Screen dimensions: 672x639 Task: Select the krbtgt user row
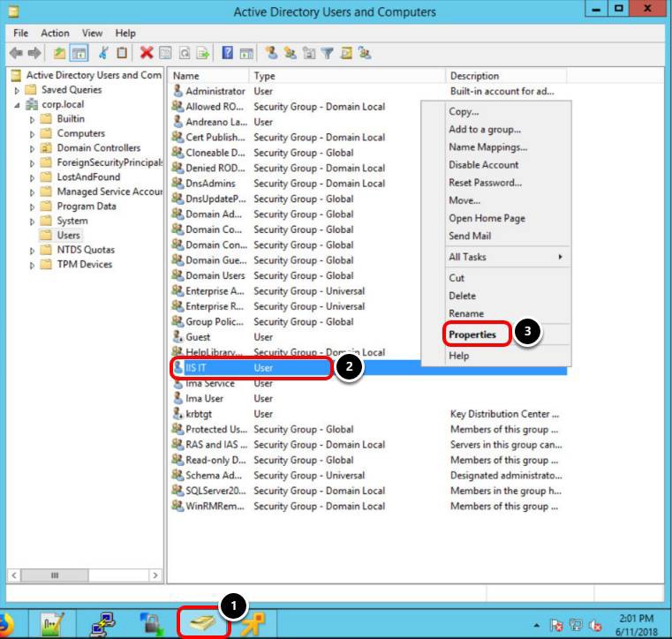pyautogui.click(x=368, y=414)
